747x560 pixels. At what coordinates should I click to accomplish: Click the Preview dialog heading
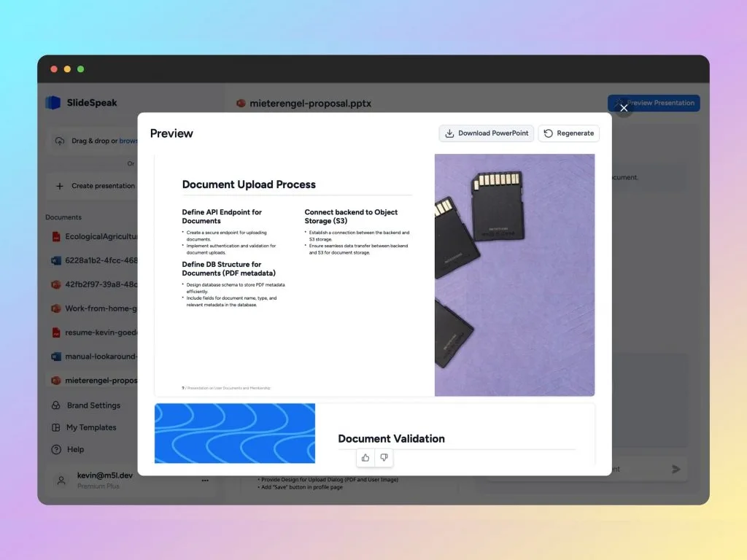pos(171,133)
